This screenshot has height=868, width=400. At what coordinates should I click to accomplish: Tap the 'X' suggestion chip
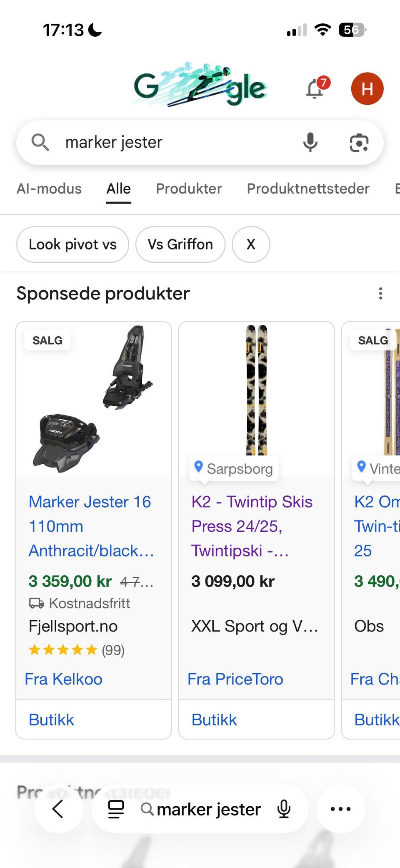pyautogui.click(x=251, y=244)
